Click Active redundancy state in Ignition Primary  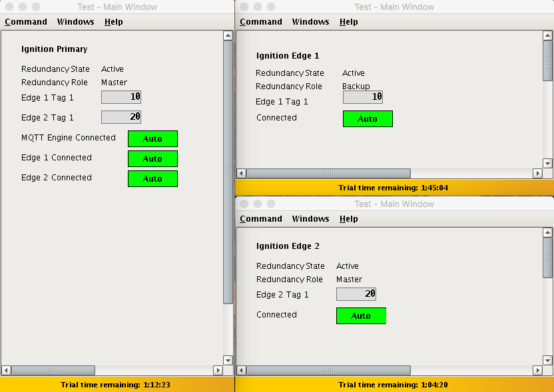tap(113, 69)
